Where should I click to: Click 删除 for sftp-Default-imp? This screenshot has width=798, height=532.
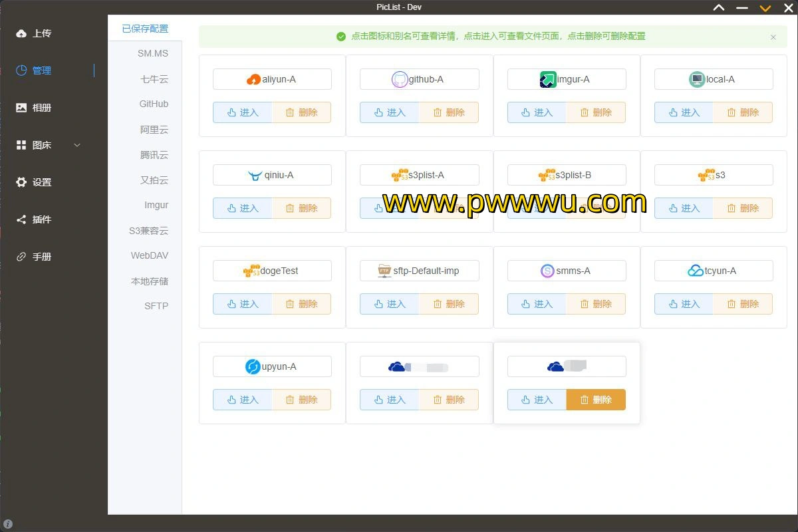[449, 304]
